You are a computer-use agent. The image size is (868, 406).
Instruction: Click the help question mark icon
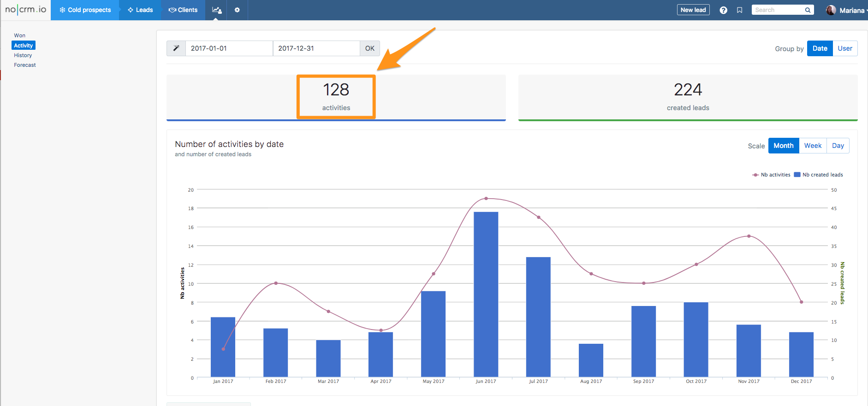tap(723, 10)
